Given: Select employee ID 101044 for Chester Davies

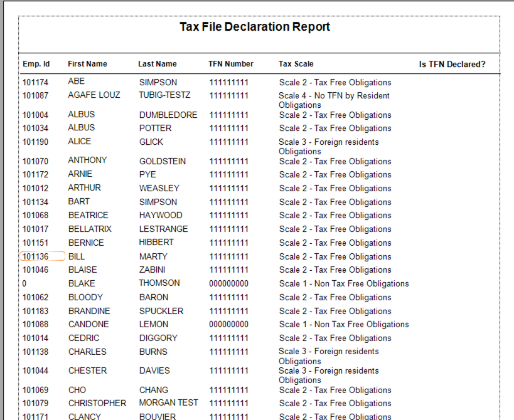Looking at the screenshot, I should pyautogui.click(x=35, y=371).
